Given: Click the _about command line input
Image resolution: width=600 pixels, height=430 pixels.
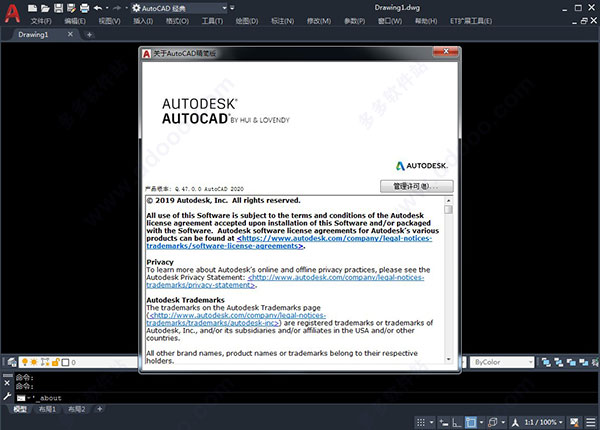Looking at the screenshot, I should [x=306, y=398].
